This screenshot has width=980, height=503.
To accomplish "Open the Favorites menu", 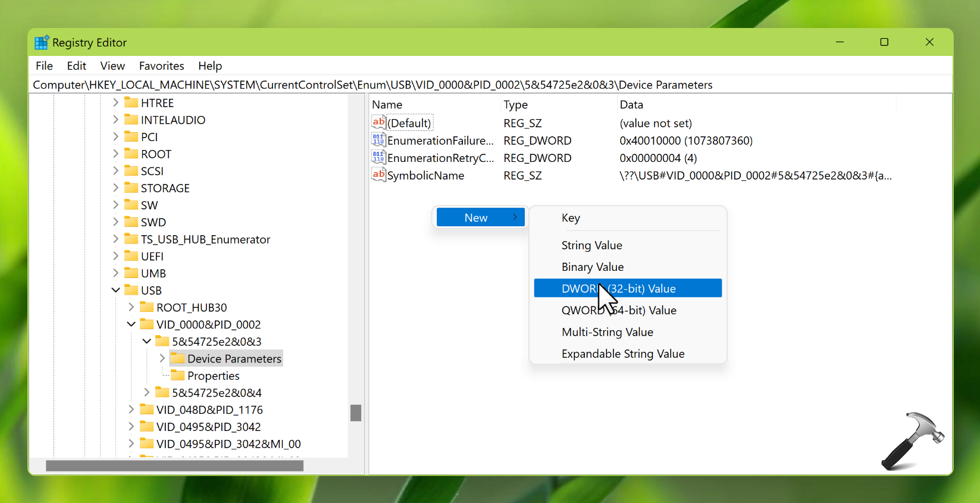I will [x=161, y=65].
